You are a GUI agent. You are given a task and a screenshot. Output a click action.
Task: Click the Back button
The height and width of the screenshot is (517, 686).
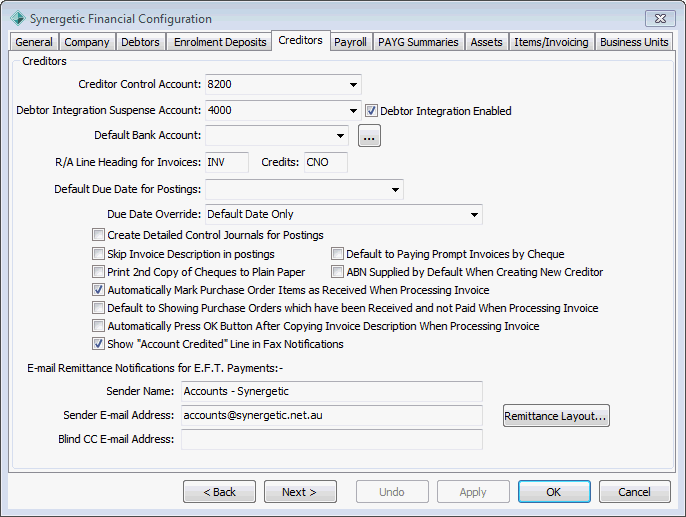(x=219, y=492)
